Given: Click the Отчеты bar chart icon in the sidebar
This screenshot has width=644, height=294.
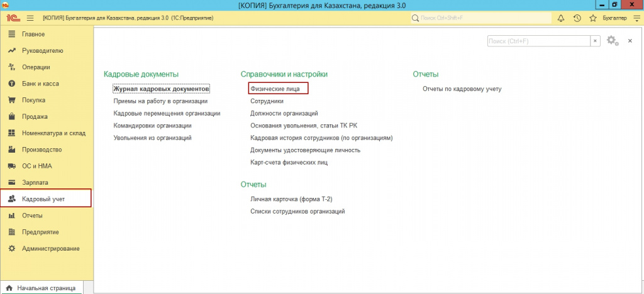Looking at the screenshot, I should pyautogui.click(x=12, y=215).
